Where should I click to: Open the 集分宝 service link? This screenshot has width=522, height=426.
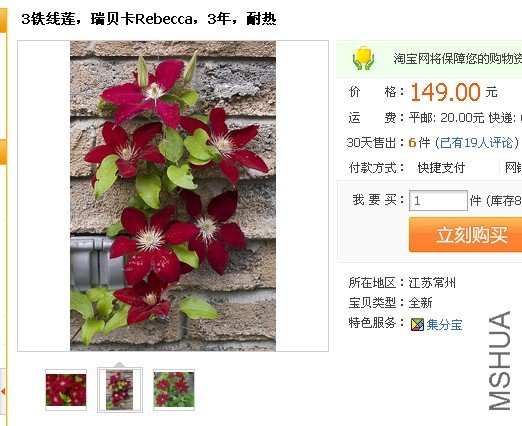[444, 324]
